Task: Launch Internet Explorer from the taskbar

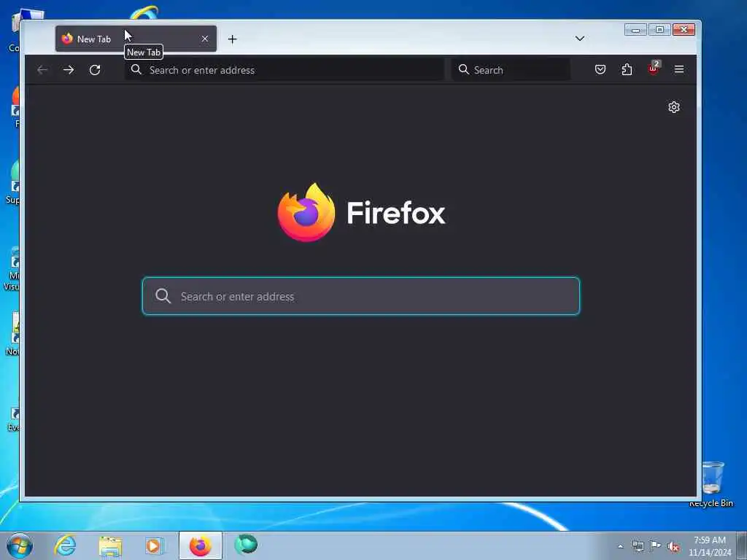Action: [x=65, y=545]
